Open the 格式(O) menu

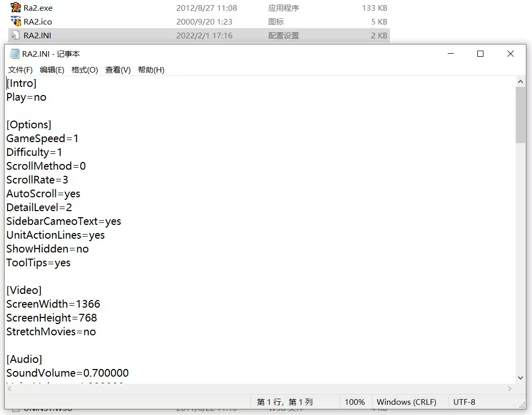tap(85, 70)
